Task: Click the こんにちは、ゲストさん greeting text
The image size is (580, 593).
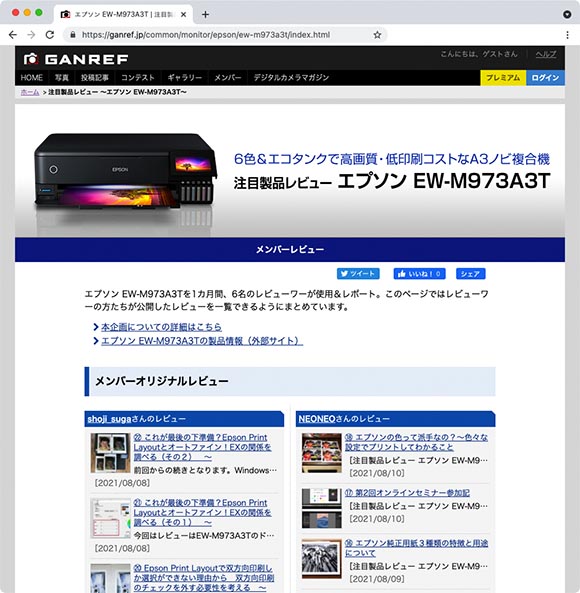Action: pos(479,54)
